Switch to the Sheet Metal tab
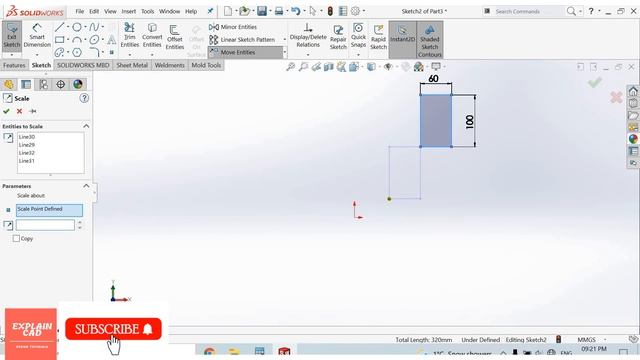The image size is (640, 360). tap(132, 65)
